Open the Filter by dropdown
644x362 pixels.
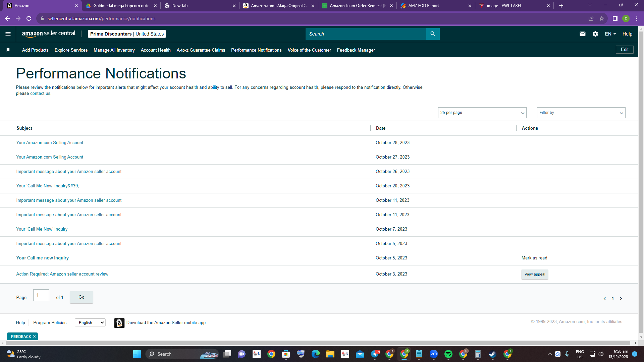point(581,113)
